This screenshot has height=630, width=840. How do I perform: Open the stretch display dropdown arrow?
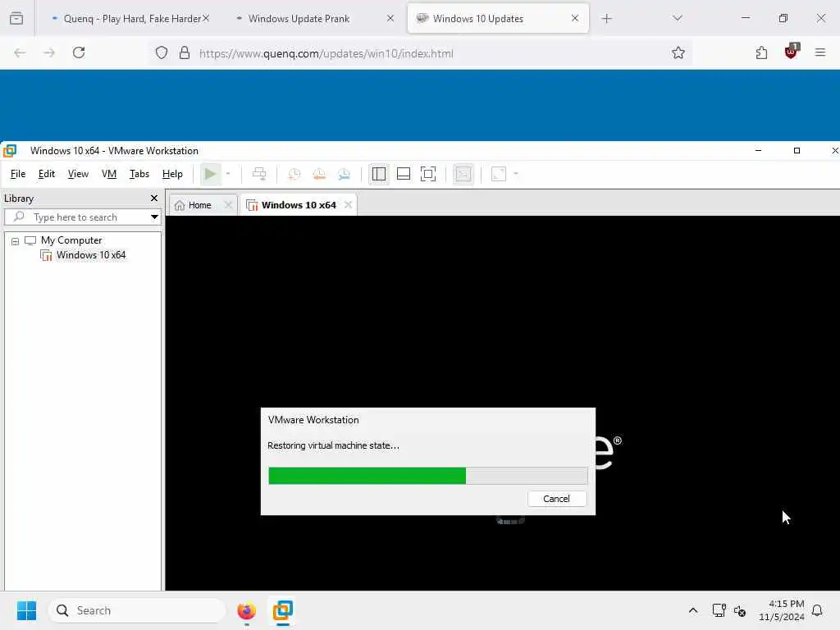pyautogui.click(x=516, y=174)
